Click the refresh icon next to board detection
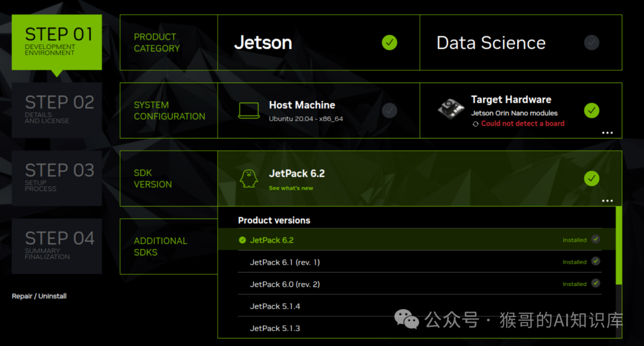This screenshot has height=346, width=644. click(x=475, y=124)
